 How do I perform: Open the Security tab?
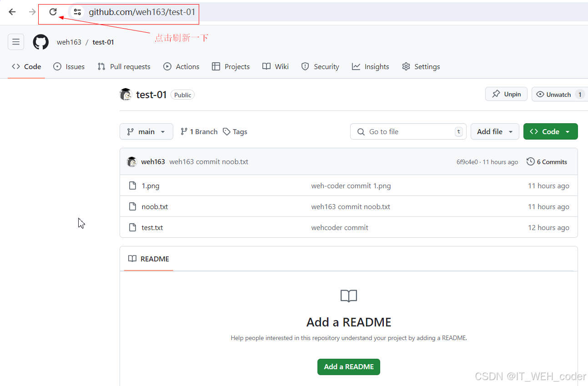(320, 66)
